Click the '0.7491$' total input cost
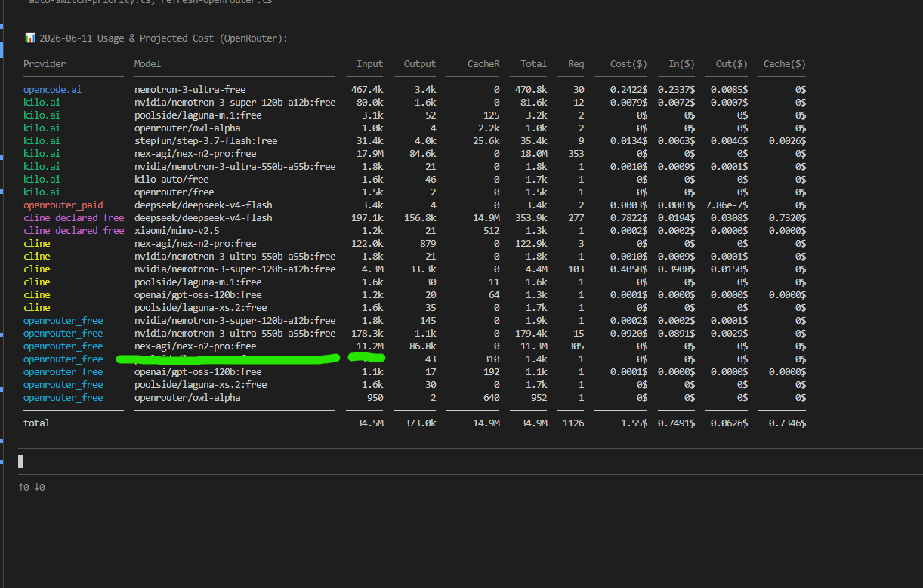The height and width of the screenshot is (588, 923). tap(677, 423)
